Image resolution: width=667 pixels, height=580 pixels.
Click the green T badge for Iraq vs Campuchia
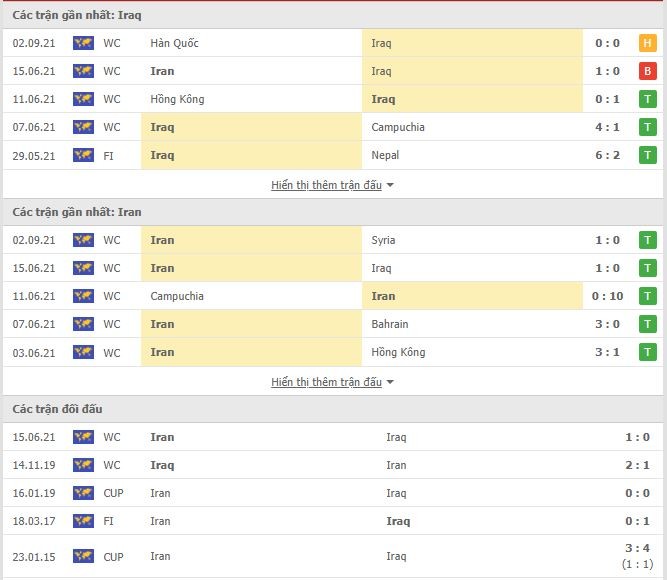[x=647, y=127]
